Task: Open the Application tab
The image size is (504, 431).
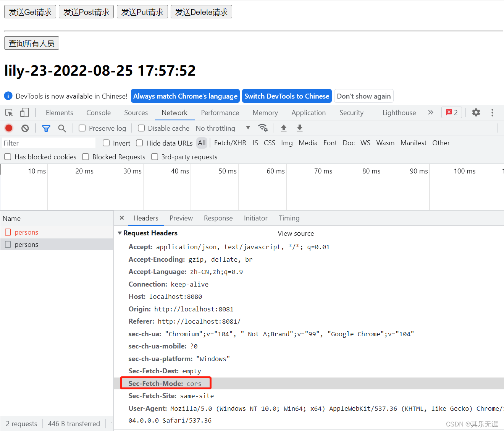Action: 309,113
